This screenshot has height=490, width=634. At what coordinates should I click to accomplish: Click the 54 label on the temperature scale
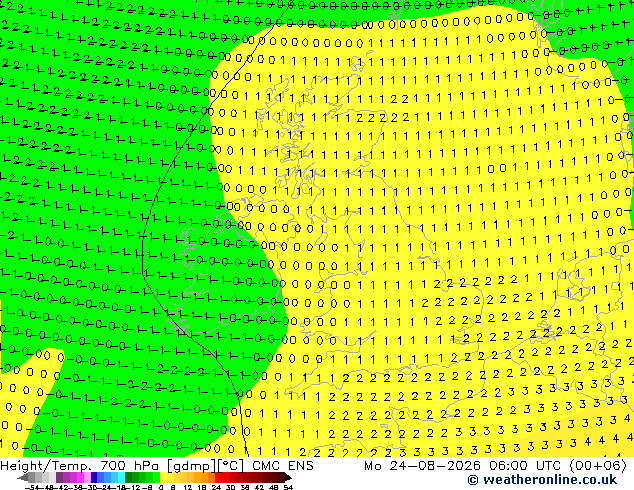[x=288, y=487]
